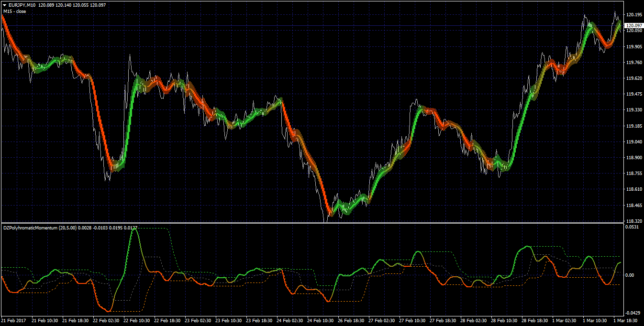
Task: Click the M15 - close label
Action: 15,11
